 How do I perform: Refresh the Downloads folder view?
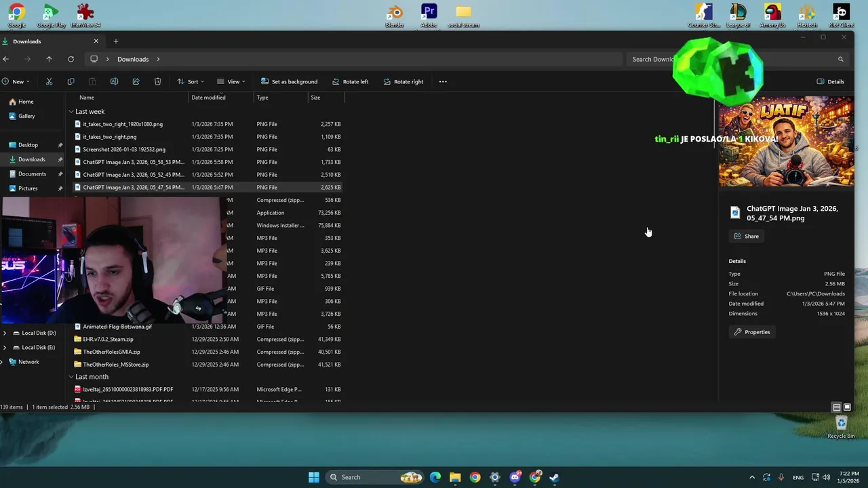tap(71, 59)
